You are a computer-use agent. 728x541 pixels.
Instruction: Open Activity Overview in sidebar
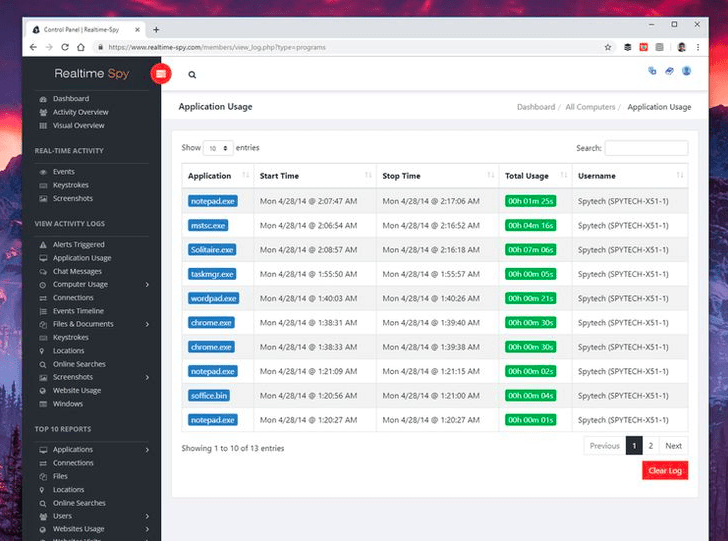80,112
